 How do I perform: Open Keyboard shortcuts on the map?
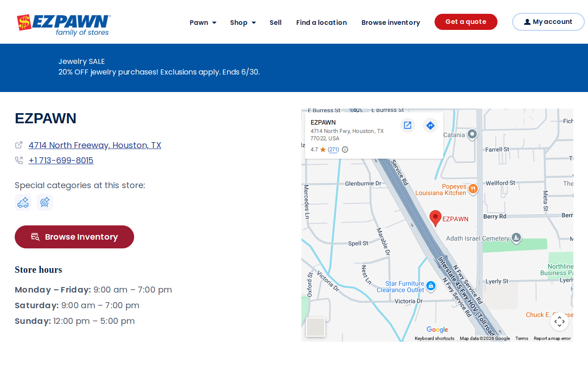pyautogui.click(x=435, y=339)
